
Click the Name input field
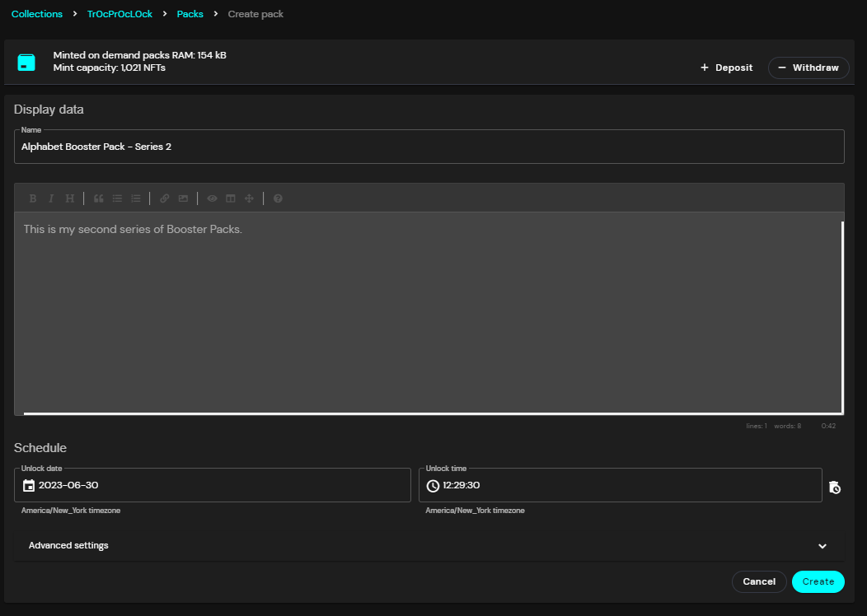[429, 147]
